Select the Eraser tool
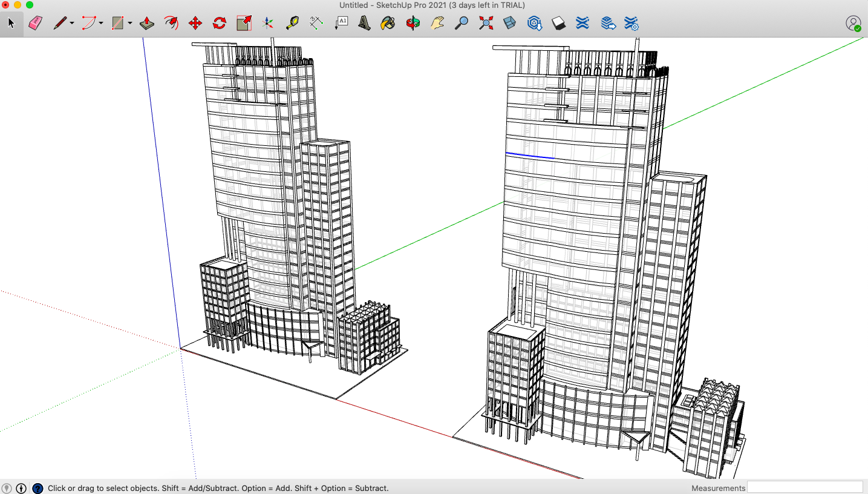This screenshot has width=868, height=494. 36,24
